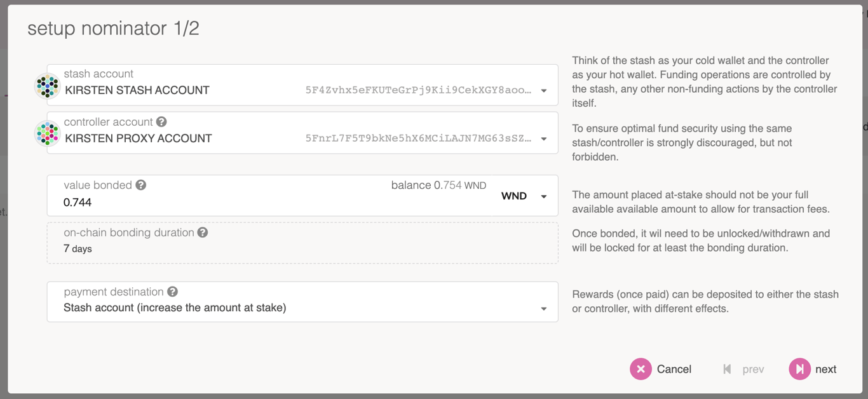
Task: Click the stash account identicon
Action: pos(48,86)
